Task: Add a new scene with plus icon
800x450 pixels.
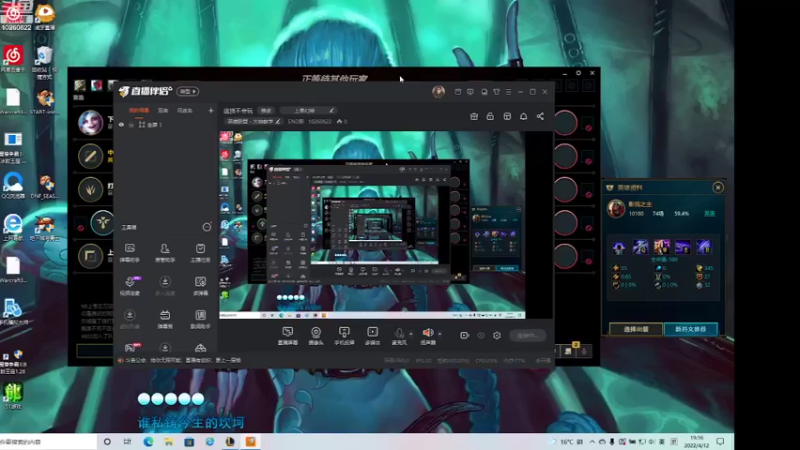Action: (x=211, y=110)
